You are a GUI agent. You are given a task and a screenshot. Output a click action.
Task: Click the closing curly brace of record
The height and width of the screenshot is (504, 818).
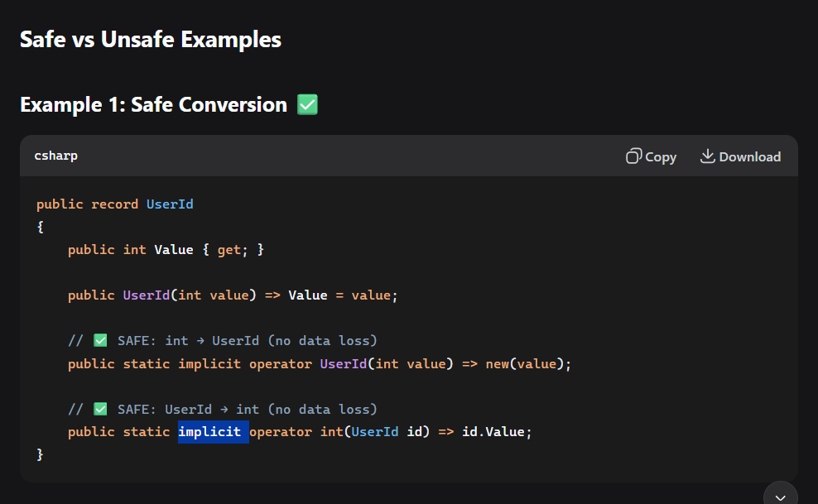(40, 454)
